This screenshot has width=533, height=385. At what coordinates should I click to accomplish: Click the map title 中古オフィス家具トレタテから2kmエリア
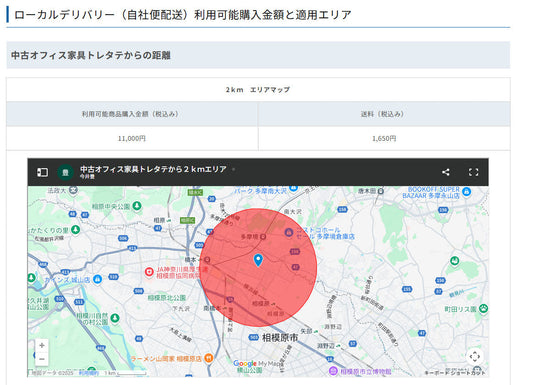pos(153,169)
